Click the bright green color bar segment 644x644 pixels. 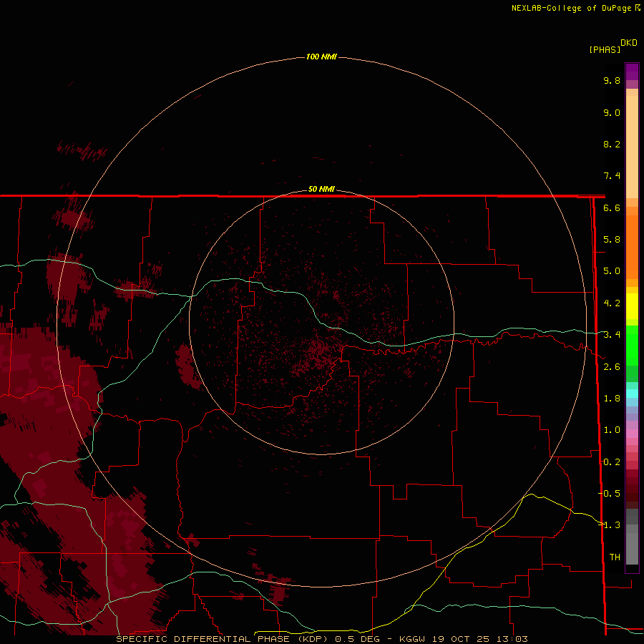click(x=632, y=345)
